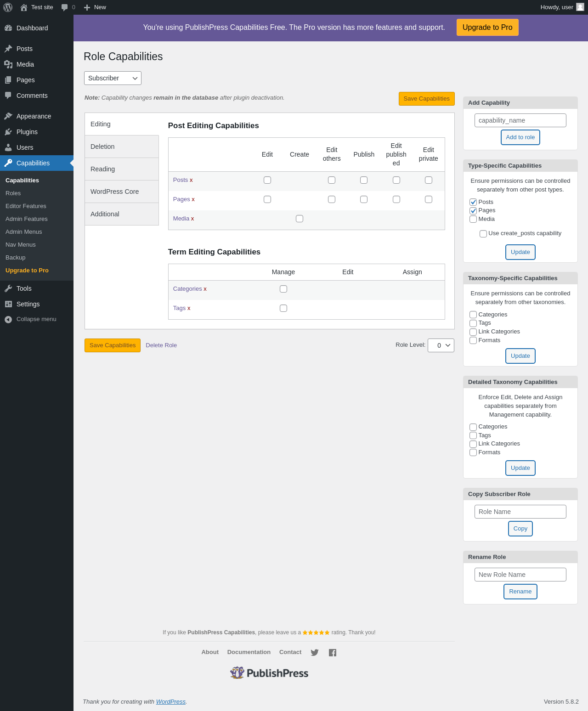Enable Publish capability for Pages
Image resolution: width=588 pixels, height=711 pixels.
(x=364, y=199)
